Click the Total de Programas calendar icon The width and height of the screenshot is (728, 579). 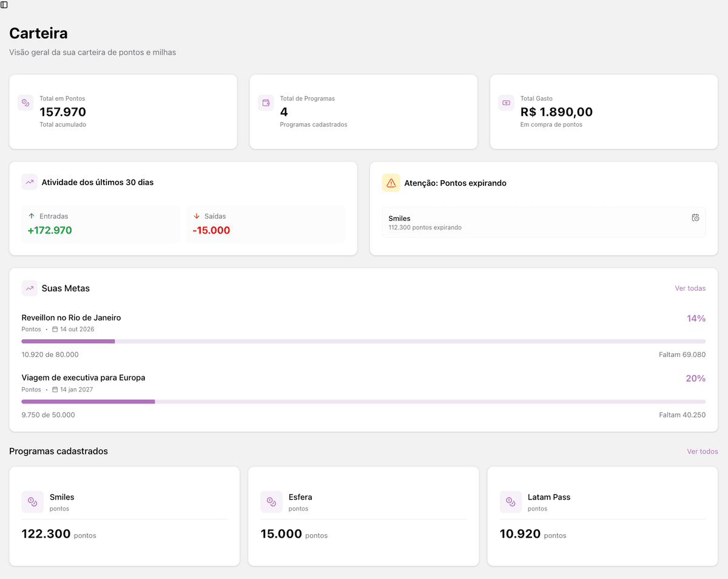(x=266, y=103)
